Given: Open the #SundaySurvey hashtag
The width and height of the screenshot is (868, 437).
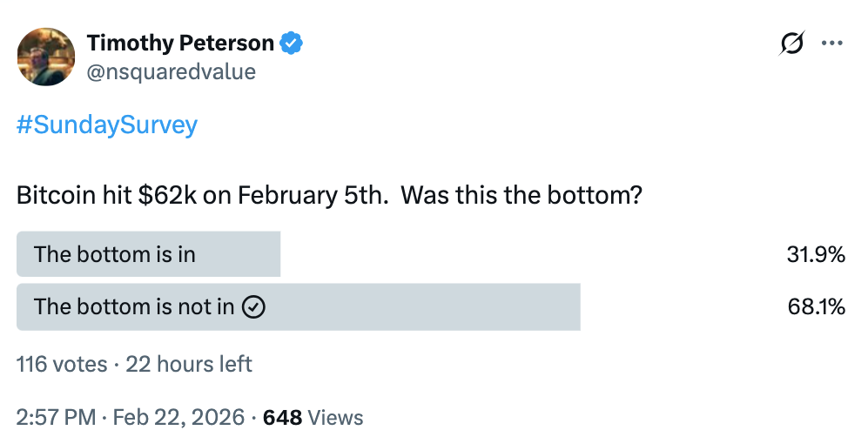Looking at the screenshot, I should (107, 125).
